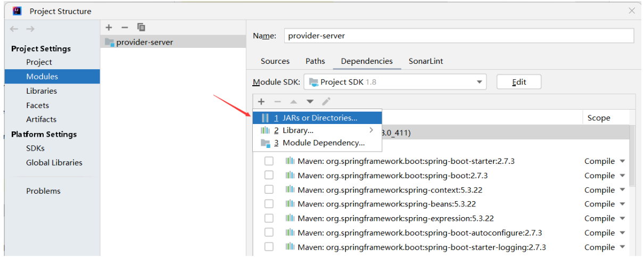Toggle export checkbox for spring-boot-starter:2.7.3

(x=269, y=161)
